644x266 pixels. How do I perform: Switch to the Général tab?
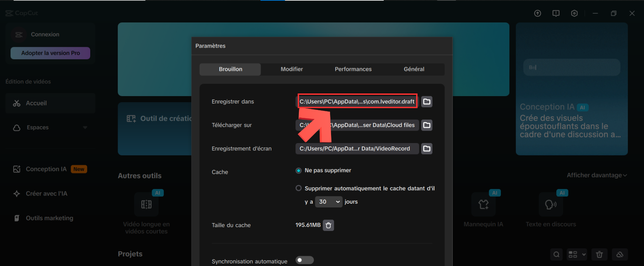pos(414,69)
